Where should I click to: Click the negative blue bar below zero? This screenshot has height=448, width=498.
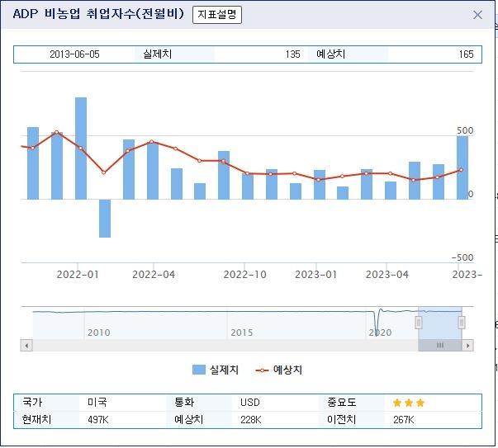[x=105, y=219]
